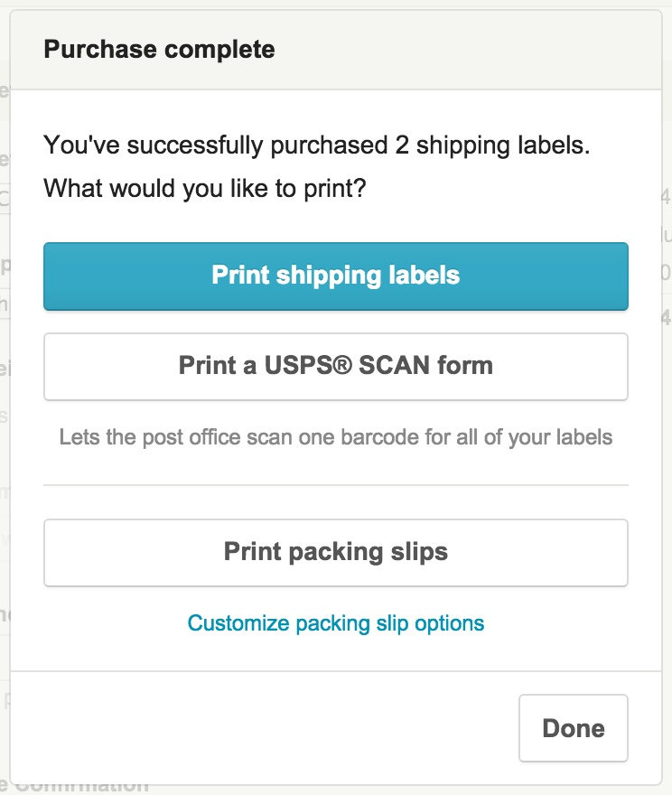Choose the Print packing slips button

click(335, 553)
